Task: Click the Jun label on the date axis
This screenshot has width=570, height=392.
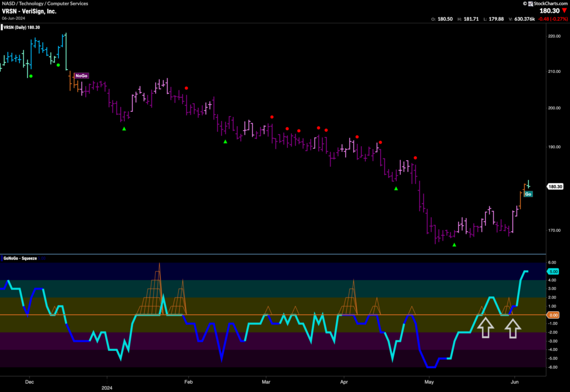Action: click(515, 383)
